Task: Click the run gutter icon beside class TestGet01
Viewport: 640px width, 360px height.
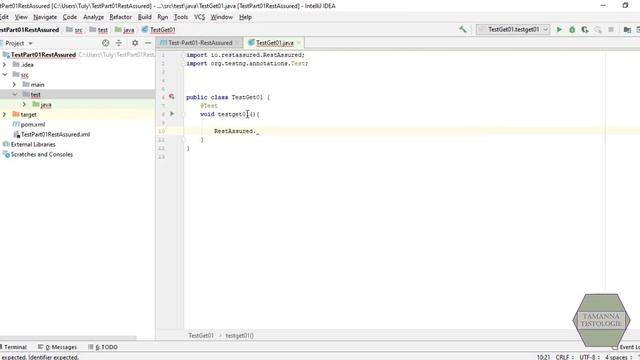Action: tap(172, 97)
